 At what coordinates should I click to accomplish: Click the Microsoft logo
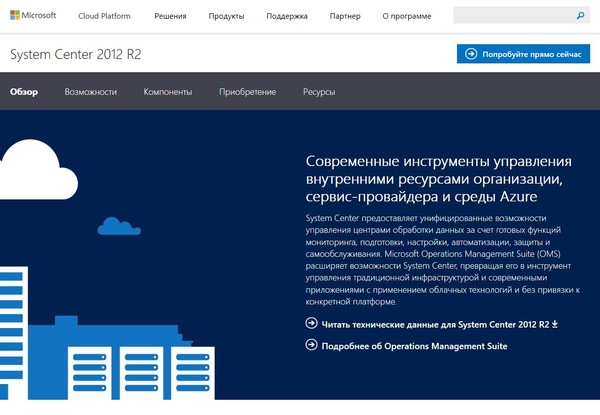click(x=35, y=16)
